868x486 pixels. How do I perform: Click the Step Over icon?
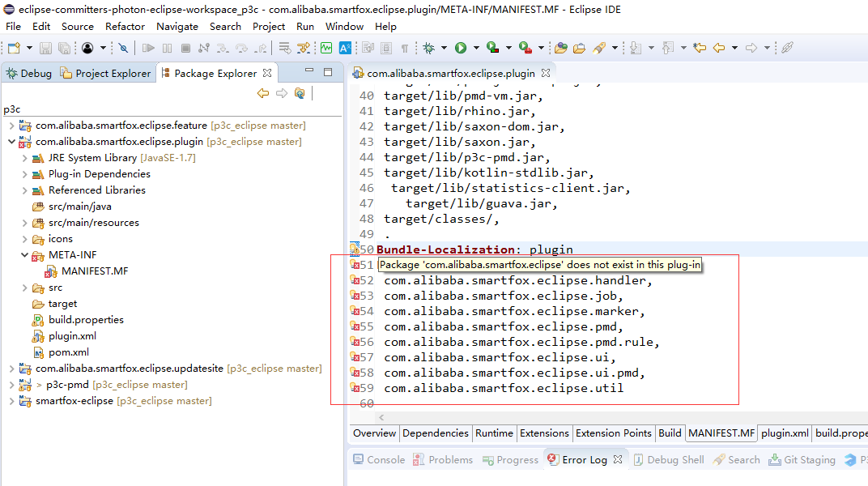pos(241,48)
